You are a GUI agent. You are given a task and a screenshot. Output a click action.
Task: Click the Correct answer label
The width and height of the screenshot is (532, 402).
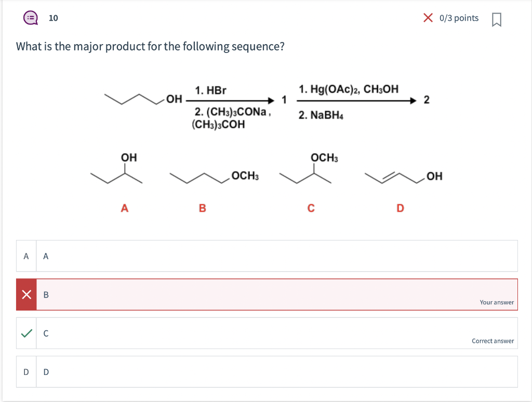tap(493, 341)
